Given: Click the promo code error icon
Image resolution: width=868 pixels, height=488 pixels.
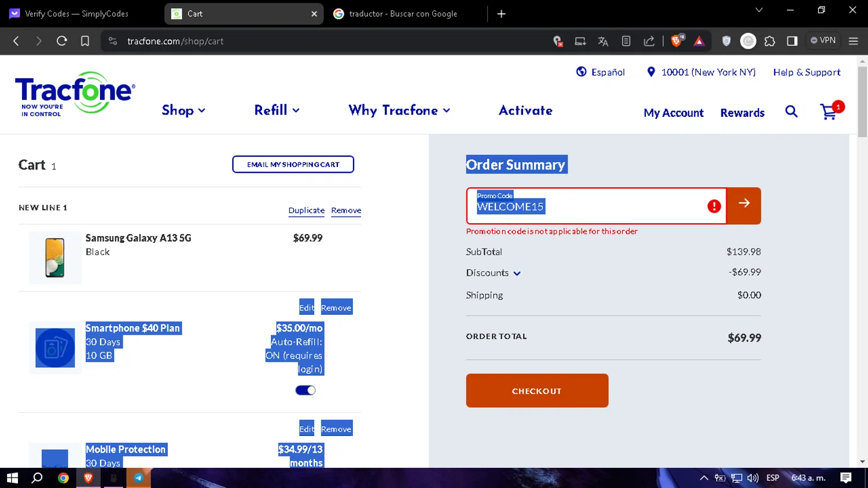Looking at the screenshot, I should tap(714, 206).
